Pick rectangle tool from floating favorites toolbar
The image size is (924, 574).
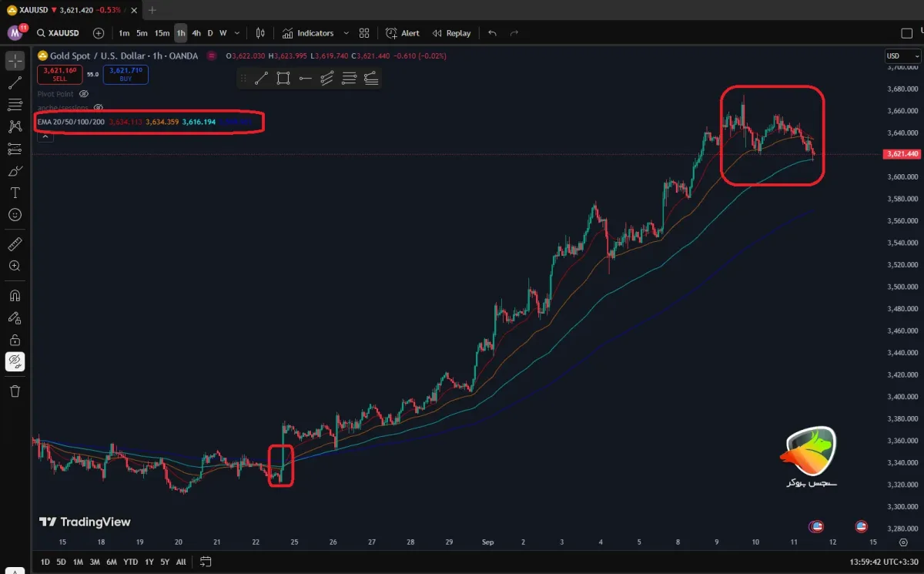(283, 78)
